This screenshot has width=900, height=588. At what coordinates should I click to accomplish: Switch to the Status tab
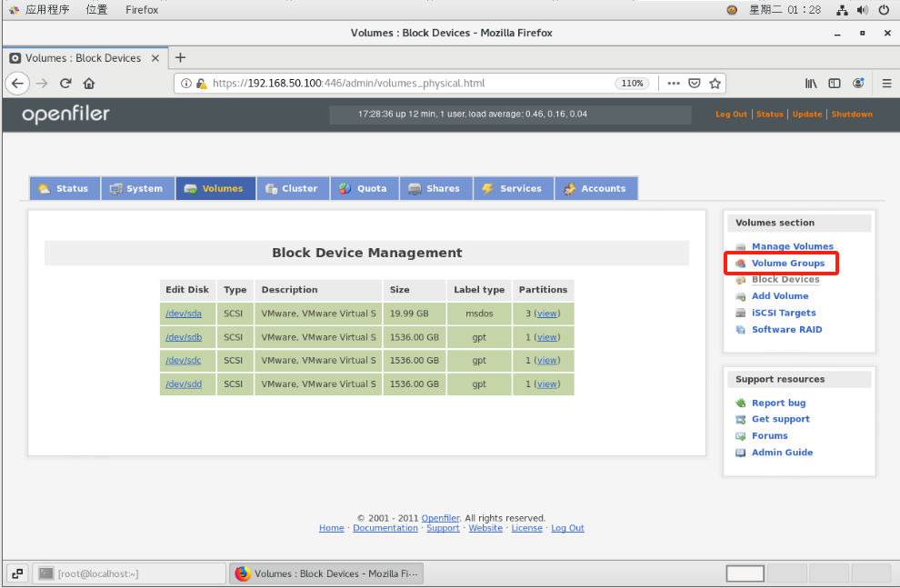pyautogui.click(x=65, y=188)
